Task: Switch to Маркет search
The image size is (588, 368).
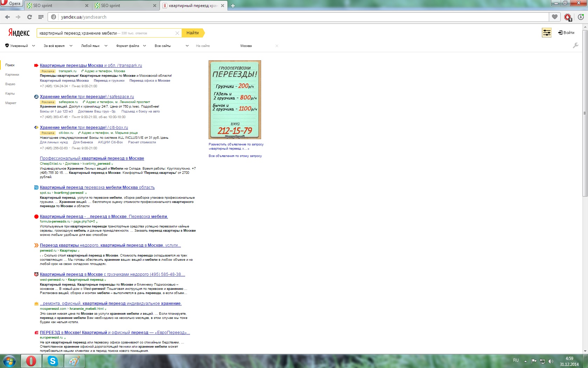Action: (x=11, y=103)
